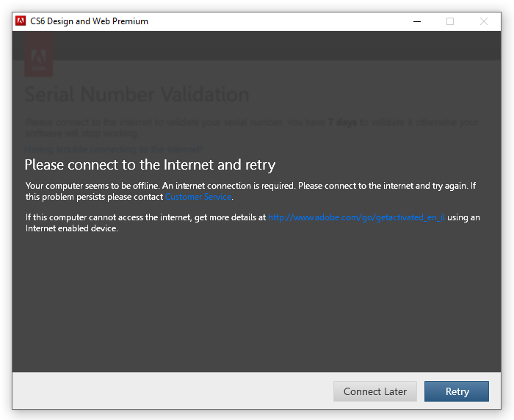Image resolution: width=514 pixels, height=420 pixels.
Task: Click the Adobe icon in the title bar
Action: pyautogui.click(x=21, y=21)
